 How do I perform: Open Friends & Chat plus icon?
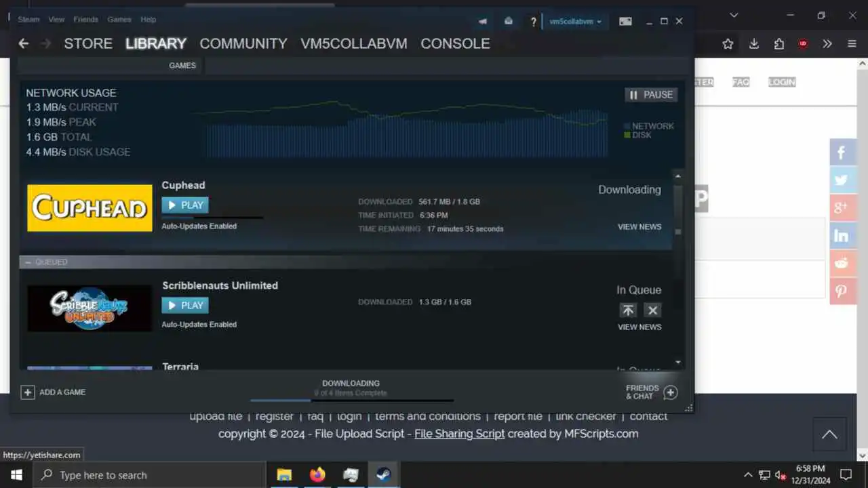coord(670,392)
